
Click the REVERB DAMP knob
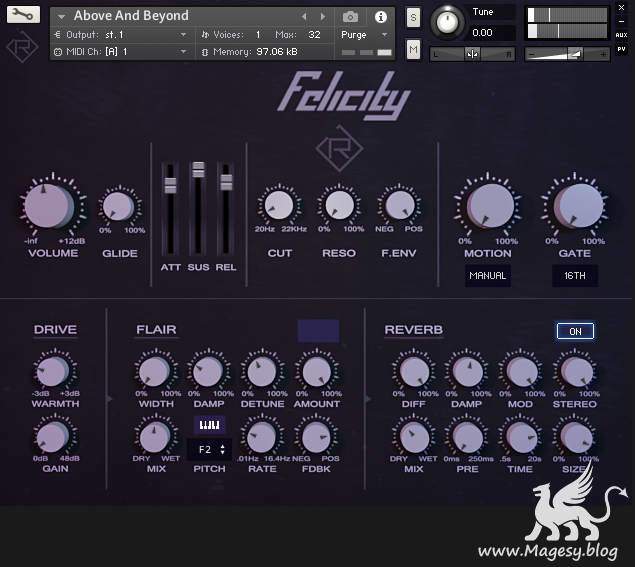point(467,372)
